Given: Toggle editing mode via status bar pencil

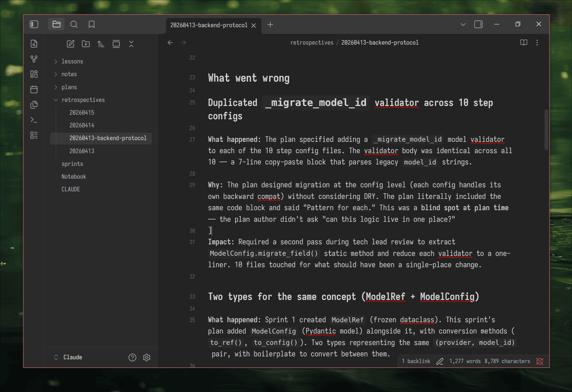Looking at the screenshot, I should [440, 361].
